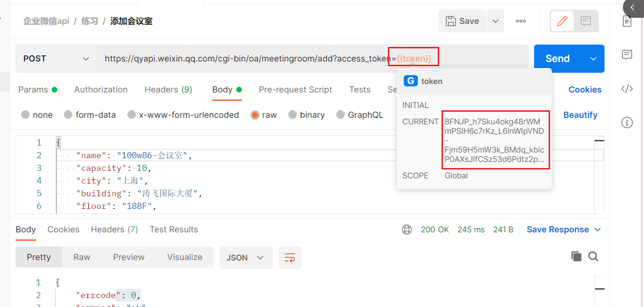Switch to Visualize response view
This screenshot has height=307, width=644.
185,257
